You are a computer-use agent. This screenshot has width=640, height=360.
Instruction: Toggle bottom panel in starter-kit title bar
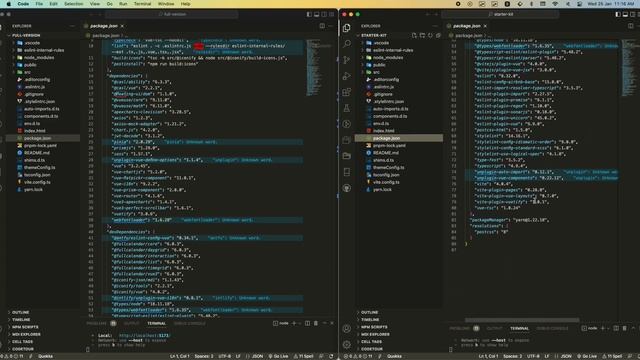[625, 14]
